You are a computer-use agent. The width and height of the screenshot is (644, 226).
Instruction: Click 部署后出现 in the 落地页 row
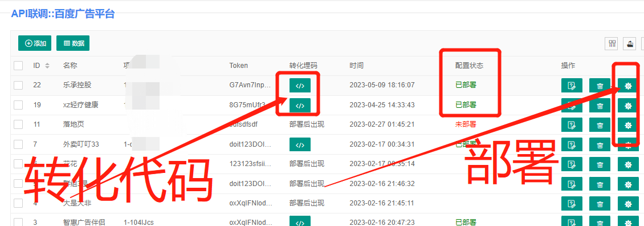click(307, 124)
